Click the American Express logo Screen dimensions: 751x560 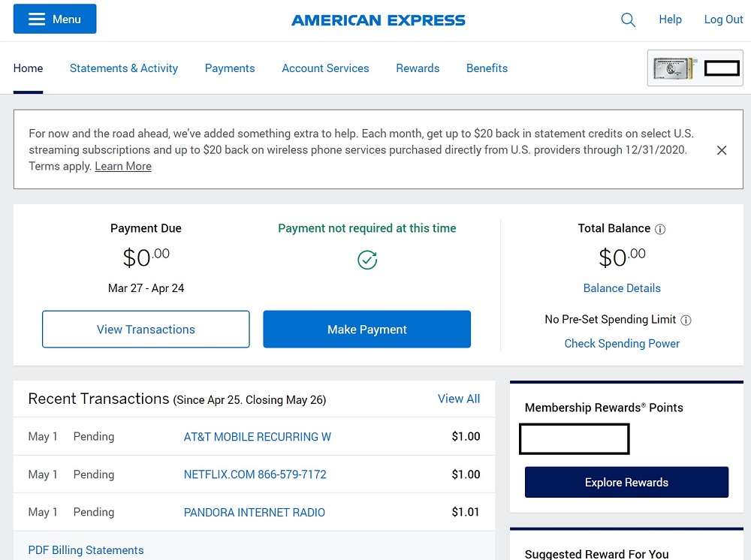378,20
